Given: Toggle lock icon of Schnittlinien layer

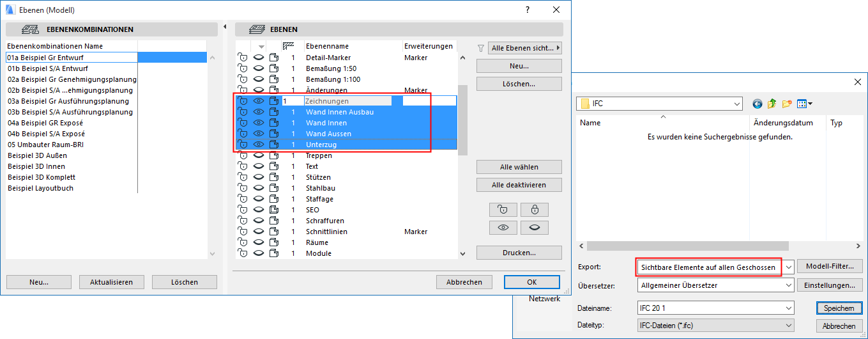Looking at the screenshot, I should [x=243, y=232].
